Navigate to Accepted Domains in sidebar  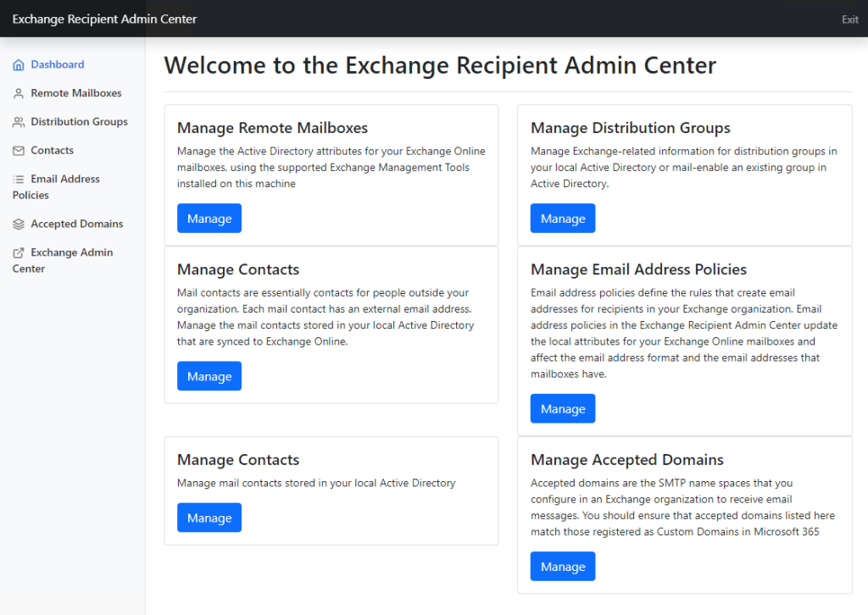click(77, 224)
